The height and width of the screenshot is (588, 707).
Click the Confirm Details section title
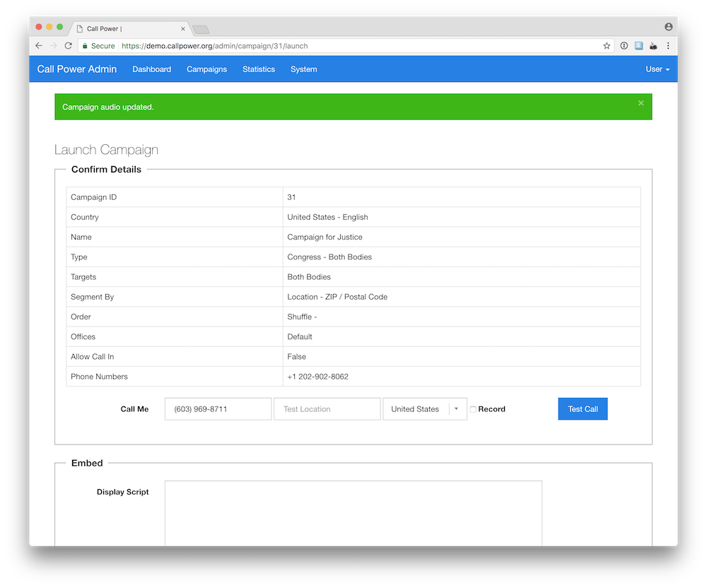106,170
